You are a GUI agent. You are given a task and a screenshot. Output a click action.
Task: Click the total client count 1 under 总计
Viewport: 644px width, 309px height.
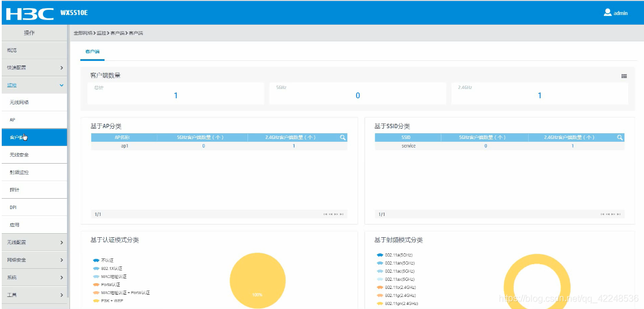tap(176, 96)
